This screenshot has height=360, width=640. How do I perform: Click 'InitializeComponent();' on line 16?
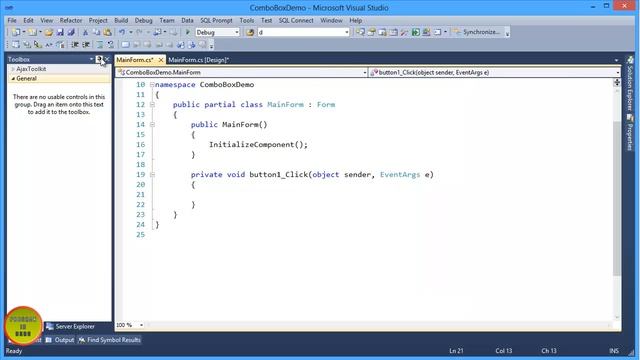[x=258, y=145]
